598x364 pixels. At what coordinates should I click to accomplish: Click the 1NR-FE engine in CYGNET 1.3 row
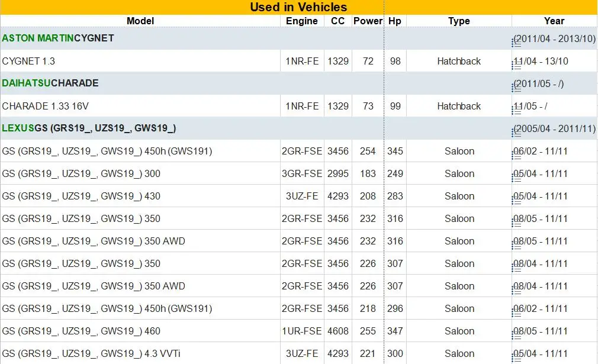pyautogui.click(x=302, y=61)
